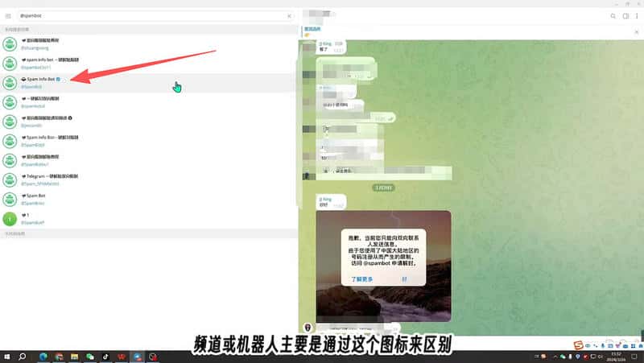Click the 了解更多 link in the image
Viewport: 644px width, 363px height.
tap(361, 279)
